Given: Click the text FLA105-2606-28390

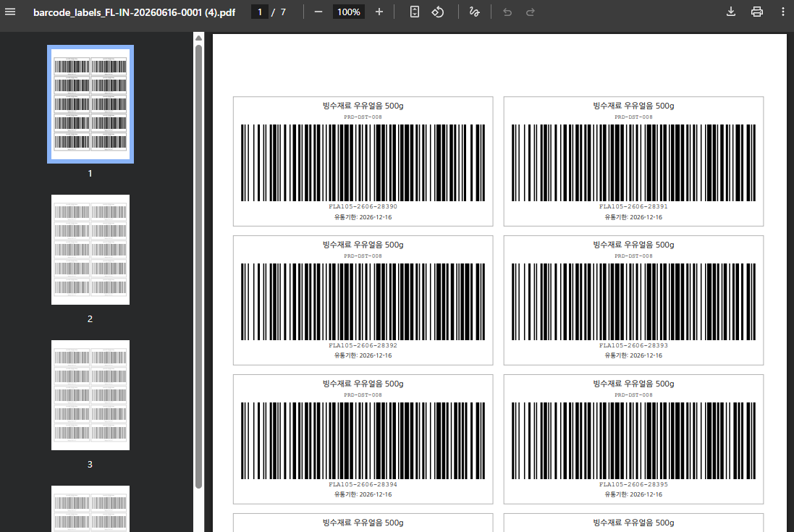Looking at the screenshot, I should [x=363, y=206].
